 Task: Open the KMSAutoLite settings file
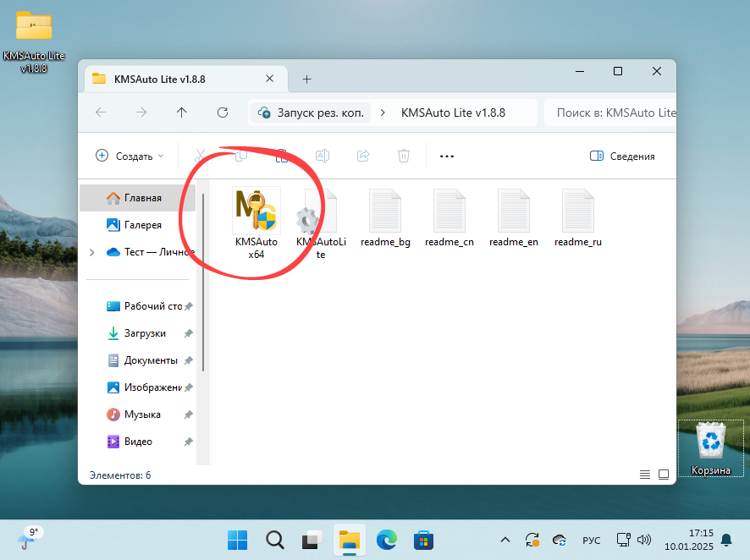pyautogui.click(x=320, y=210)
